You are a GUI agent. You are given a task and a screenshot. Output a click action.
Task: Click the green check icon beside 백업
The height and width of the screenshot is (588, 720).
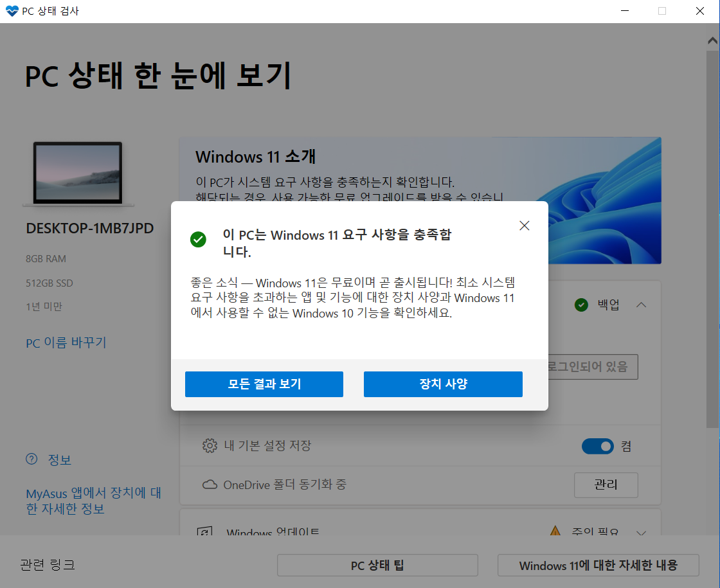pyautogui.click(x=581, y=305)
